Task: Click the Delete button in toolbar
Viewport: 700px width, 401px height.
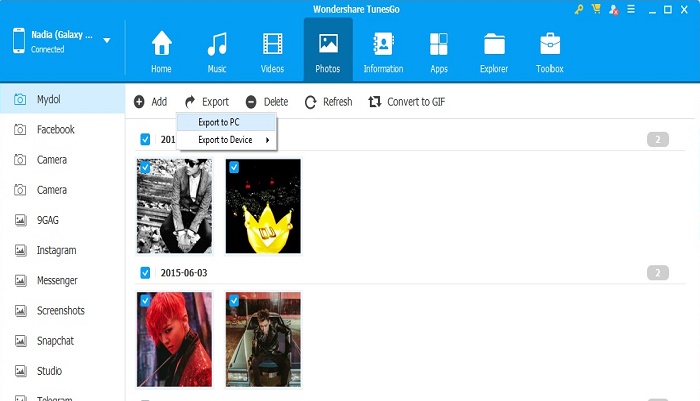Action: 267,102
